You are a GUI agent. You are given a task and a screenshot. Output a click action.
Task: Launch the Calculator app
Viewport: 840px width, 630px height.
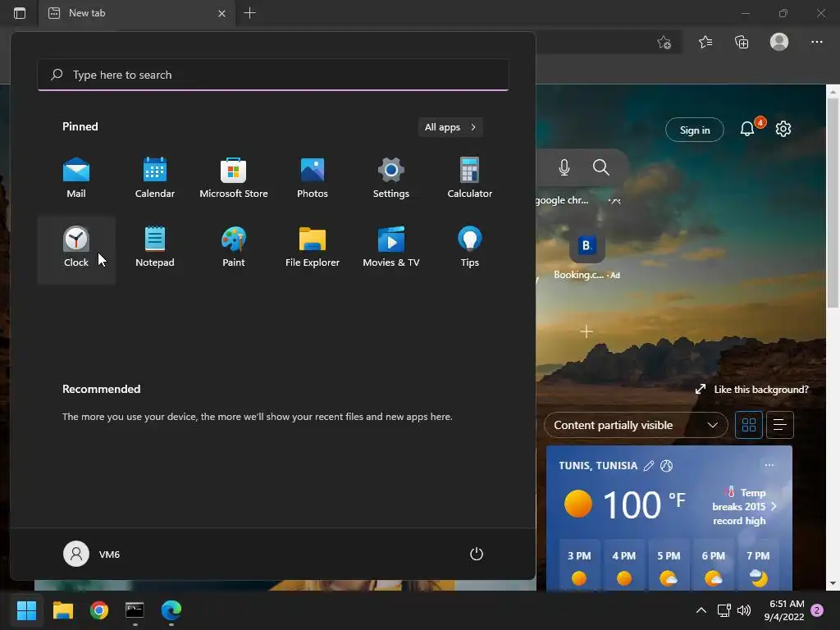coord(470,178)
